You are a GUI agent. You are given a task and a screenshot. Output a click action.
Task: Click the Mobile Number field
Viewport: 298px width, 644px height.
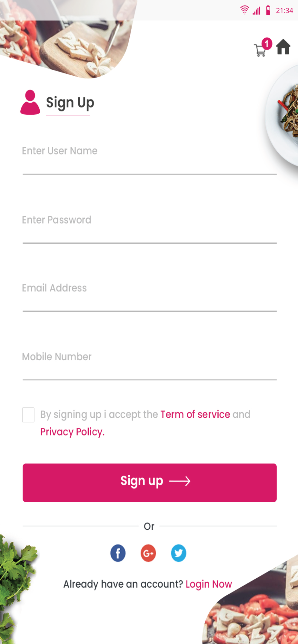click(150, 364)
